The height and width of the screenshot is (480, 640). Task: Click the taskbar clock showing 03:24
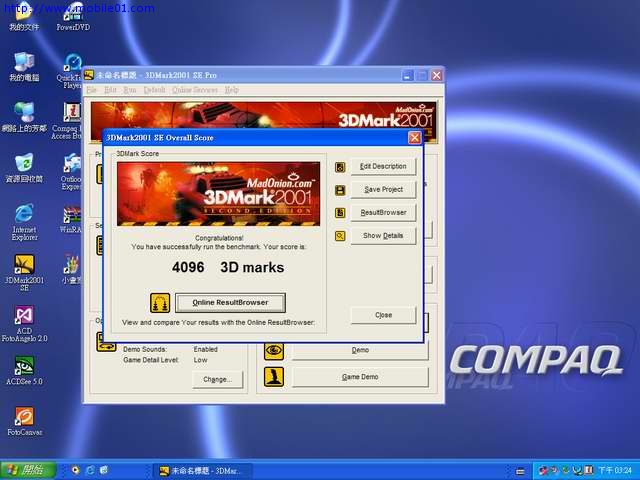[x=617, y=471]
